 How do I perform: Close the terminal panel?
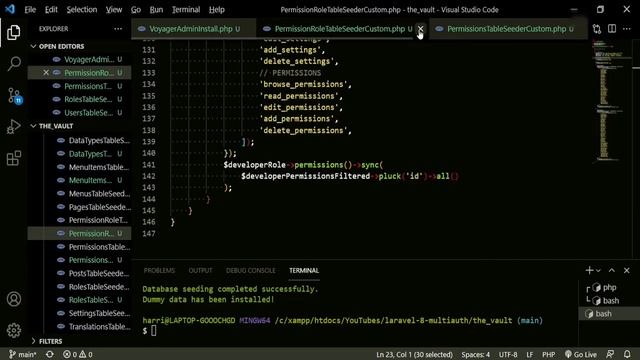(627, 270)
